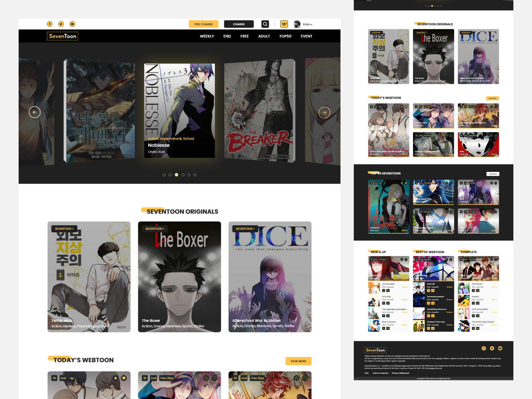Toggle the star on the large red-haired character card
The image size is (532, 399).
(297, 378)
